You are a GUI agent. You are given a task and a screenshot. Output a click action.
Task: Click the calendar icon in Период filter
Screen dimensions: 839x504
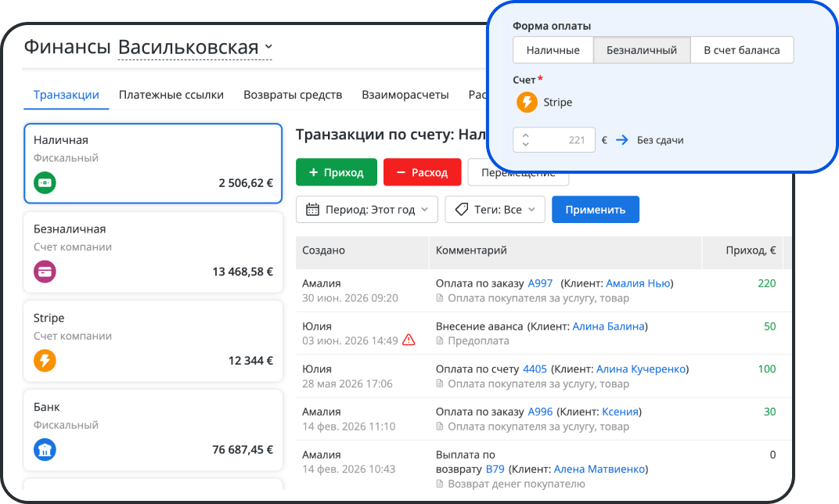pyautogui.click(x=312, y=210)
